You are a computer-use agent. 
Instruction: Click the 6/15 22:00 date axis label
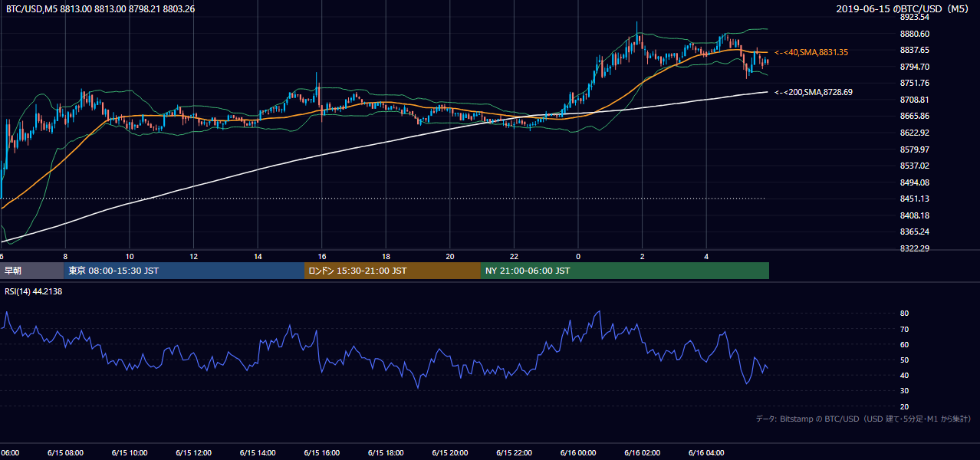point(515,453)
